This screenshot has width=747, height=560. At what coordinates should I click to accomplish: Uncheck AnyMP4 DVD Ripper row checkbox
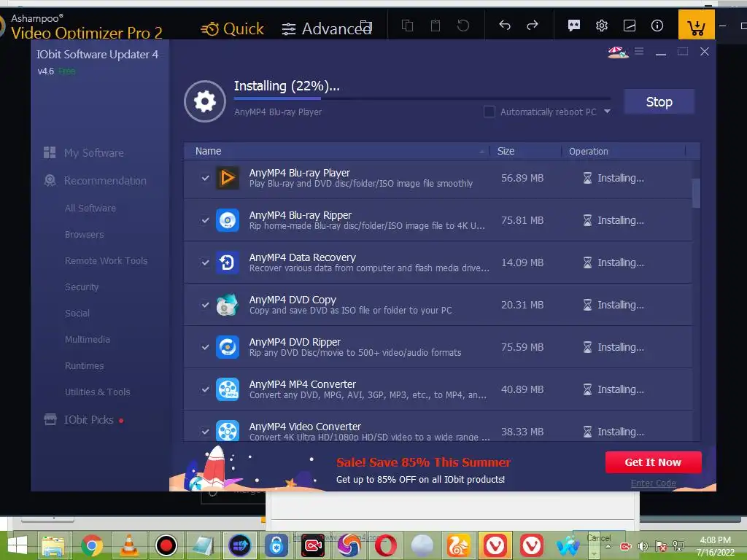pos(205,347)
